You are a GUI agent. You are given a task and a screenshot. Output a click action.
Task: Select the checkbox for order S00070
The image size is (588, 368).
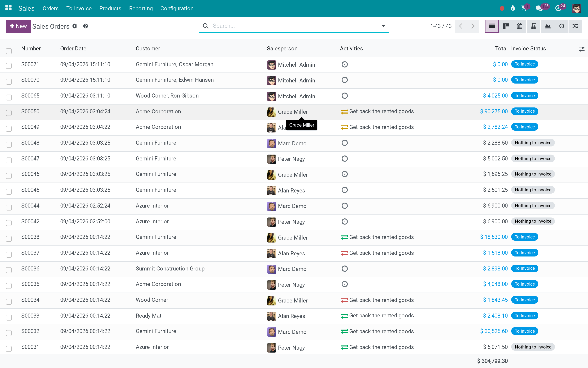(x=9, y=82)
